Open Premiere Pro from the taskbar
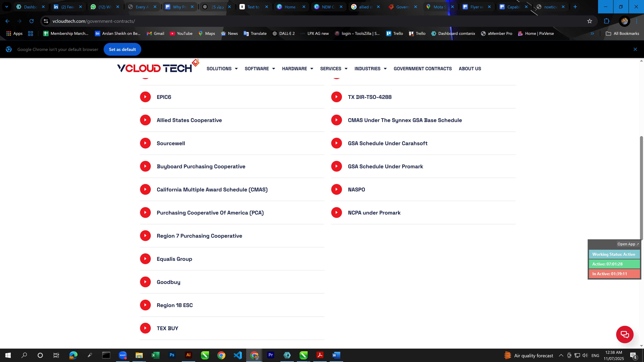The height and width of the screenshot is (362, 644). 271,355
